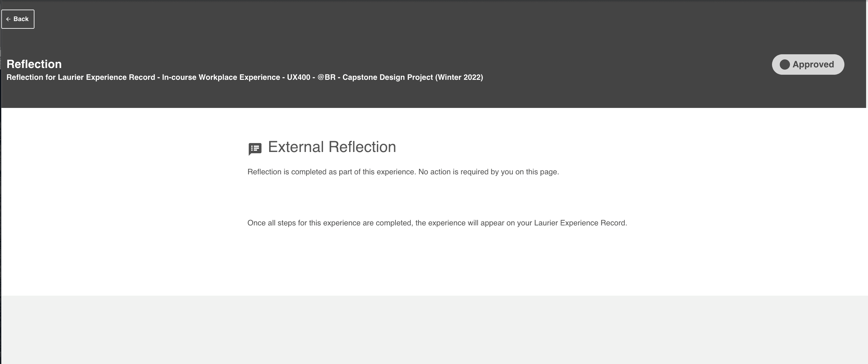Click the word Back in header button

click(x=21, y=19)
